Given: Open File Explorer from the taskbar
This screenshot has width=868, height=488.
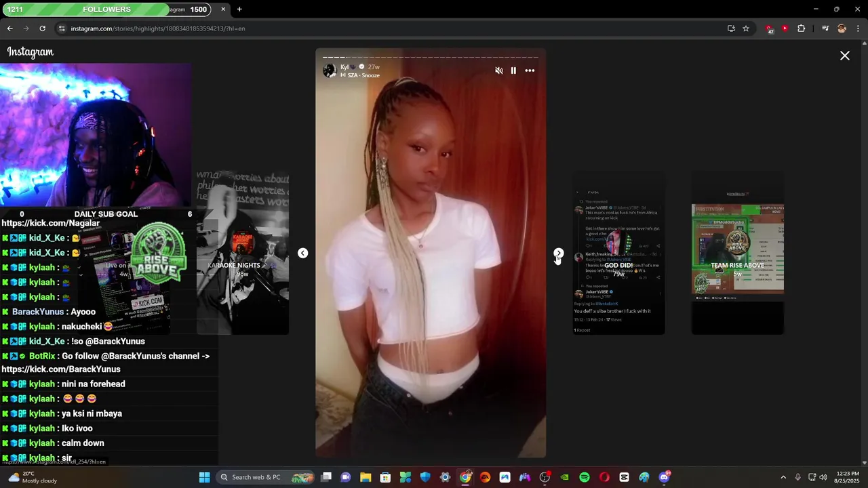Looking at the screenshot, I should (366, 477).
